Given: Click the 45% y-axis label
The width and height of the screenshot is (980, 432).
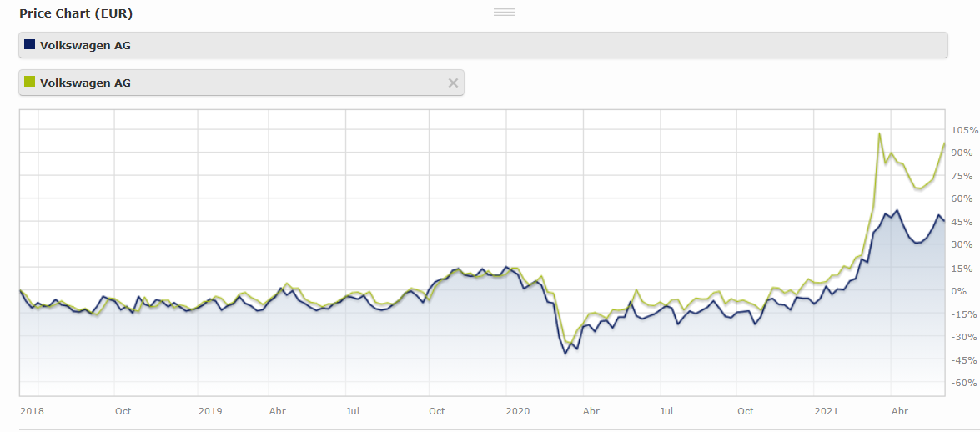Looking at the screenshot, I should pyautogui.click(x=963, y=222).
